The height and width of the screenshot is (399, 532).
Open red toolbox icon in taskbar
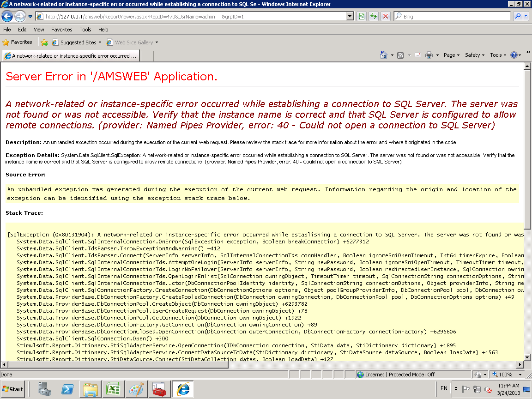(159, 389)
